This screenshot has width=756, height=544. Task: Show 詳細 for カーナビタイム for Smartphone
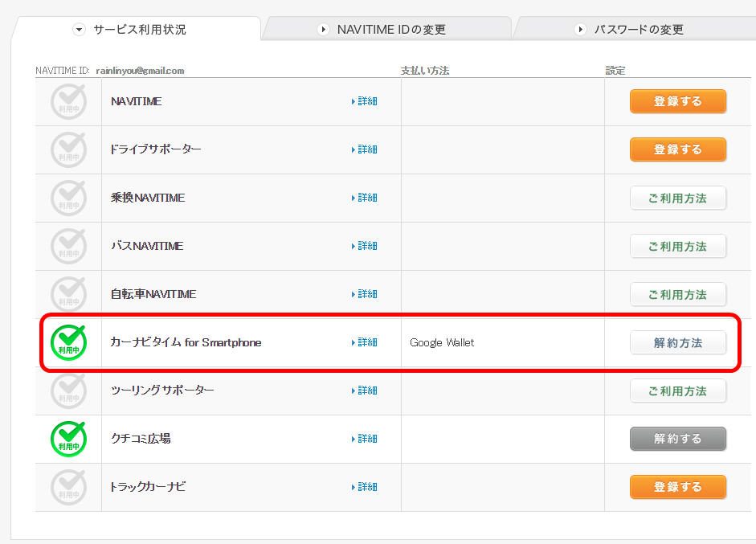pyautogui.click(x=366, y=342)
